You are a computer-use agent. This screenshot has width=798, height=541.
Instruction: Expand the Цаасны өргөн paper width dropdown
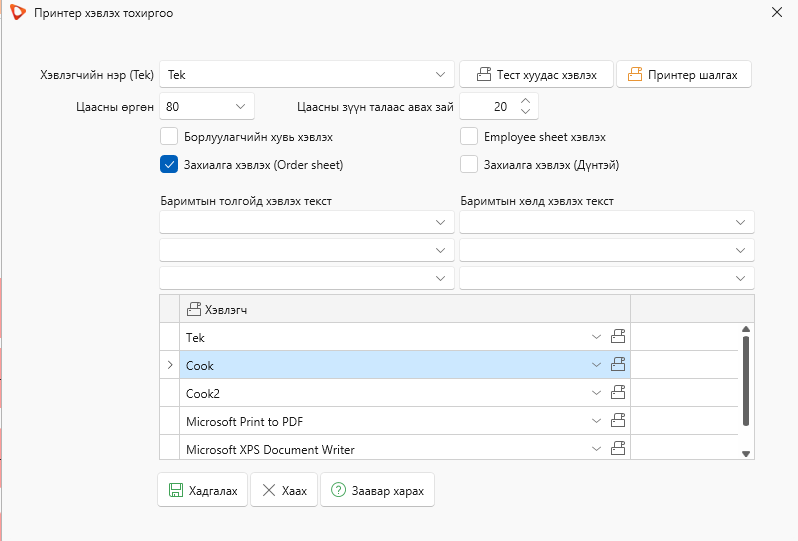[207, 106]
